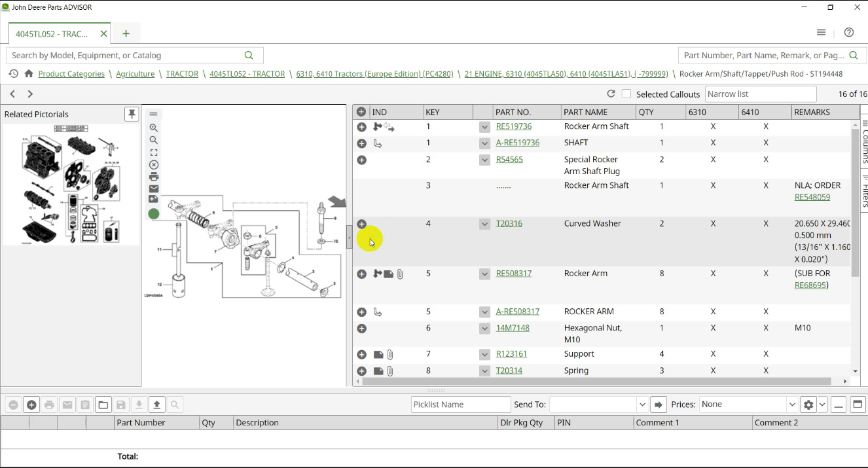Go forward with the right navigation arrow
Screen dimensions: 868x468
tap(30, 94)
